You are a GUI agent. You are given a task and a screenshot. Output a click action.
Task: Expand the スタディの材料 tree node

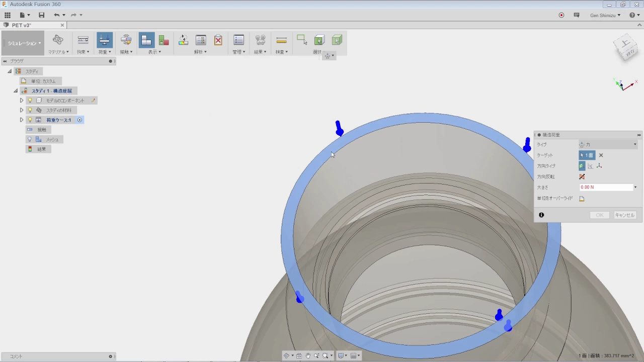click(22, 110)
